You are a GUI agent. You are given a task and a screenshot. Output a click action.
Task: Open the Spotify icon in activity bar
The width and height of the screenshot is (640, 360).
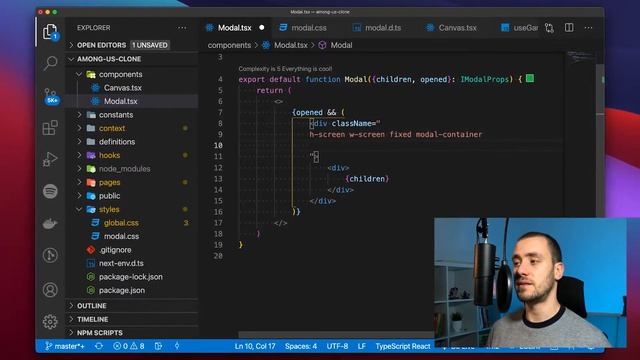pos(50,191)
